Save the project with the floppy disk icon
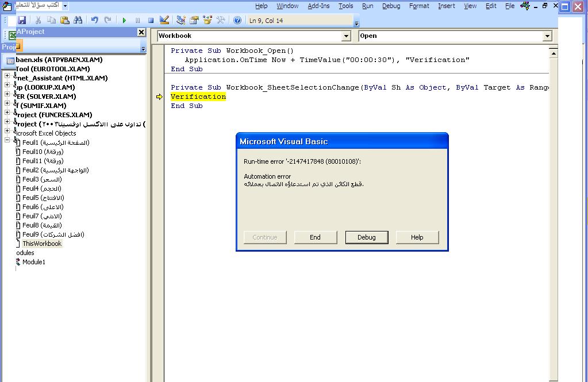The image size is (588, 382). click(22, 20)
